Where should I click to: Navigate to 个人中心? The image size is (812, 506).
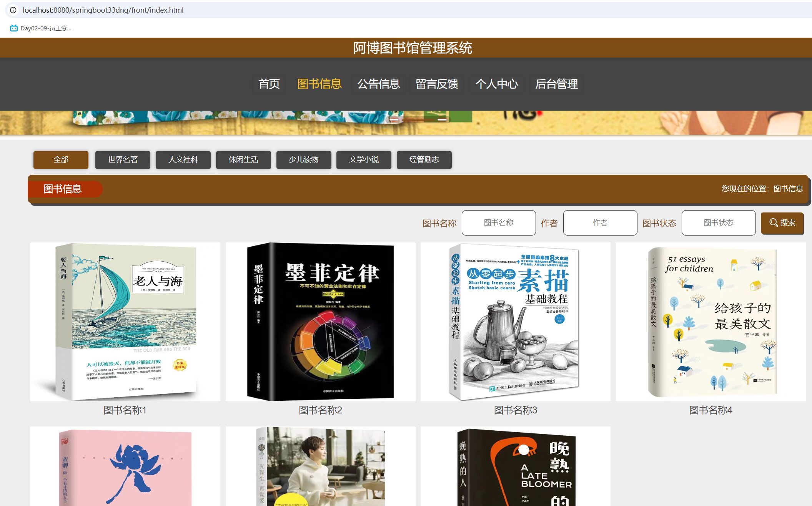tap(496, 84)
